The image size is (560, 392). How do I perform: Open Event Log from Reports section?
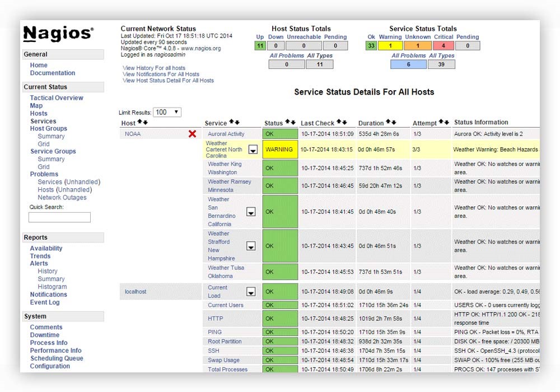click(45, 302)
